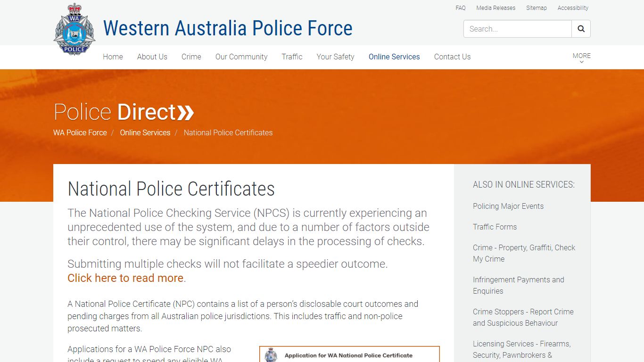Viewport: 644px width, 362px height.
Task: Focus the Search input field
Action: (518, 29)
